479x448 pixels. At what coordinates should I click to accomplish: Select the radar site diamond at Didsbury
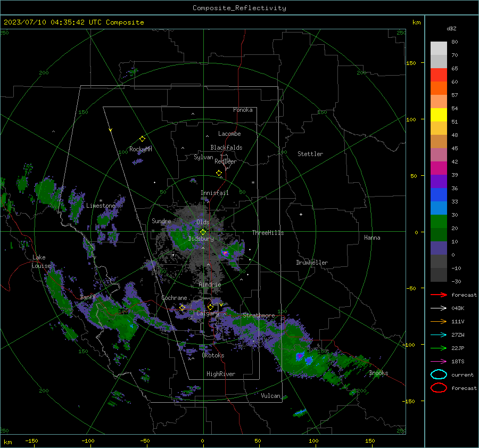click(x=203, y=232)
